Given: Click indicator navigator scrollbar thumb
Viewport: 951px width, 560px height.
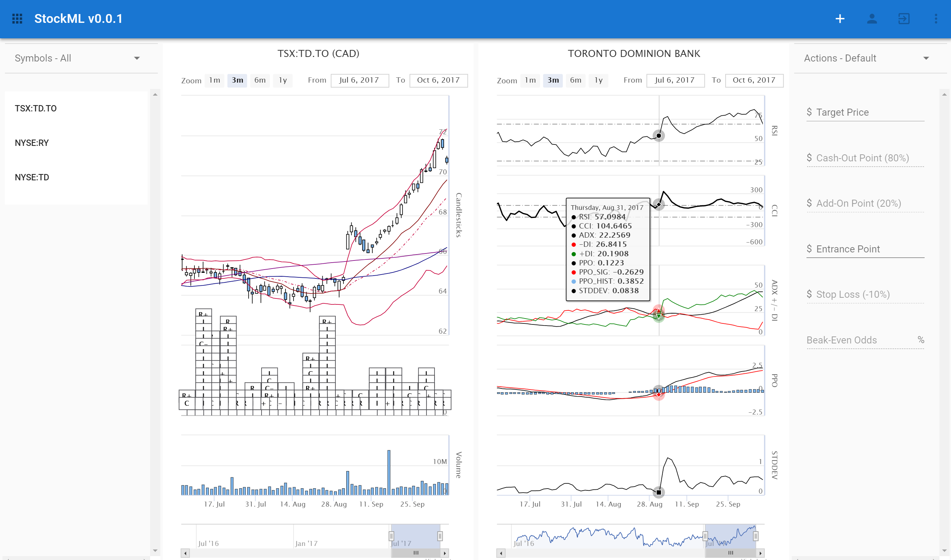Looking at the screenshot, I should tap(731, 553).
